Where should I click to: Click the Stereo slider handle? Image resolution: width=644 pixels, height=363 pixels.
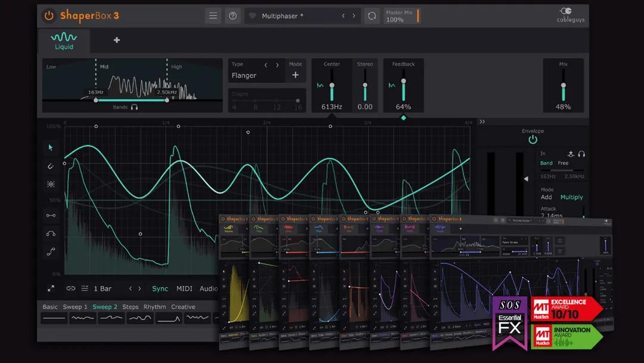click(365, 85)
